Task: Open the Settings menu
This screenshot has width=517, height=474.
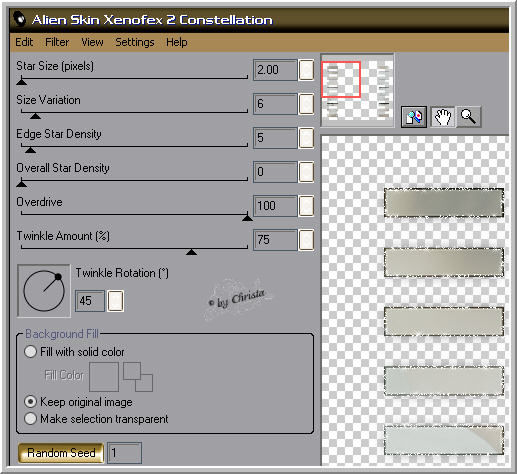Action: click(135, 42)
